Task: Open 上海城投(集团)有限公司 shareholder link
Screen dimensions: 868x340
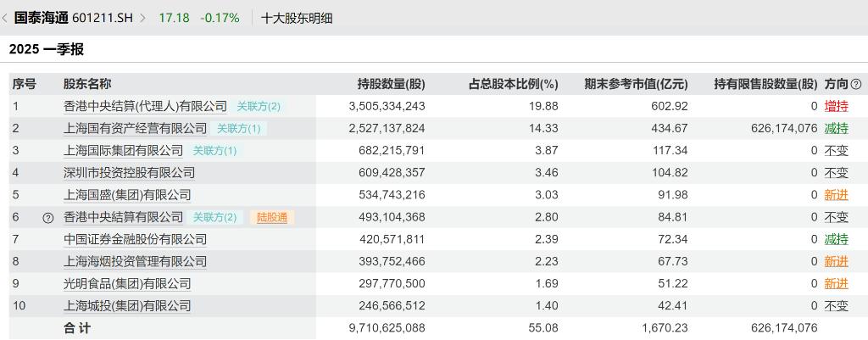Action: click(x=127, y=306)
